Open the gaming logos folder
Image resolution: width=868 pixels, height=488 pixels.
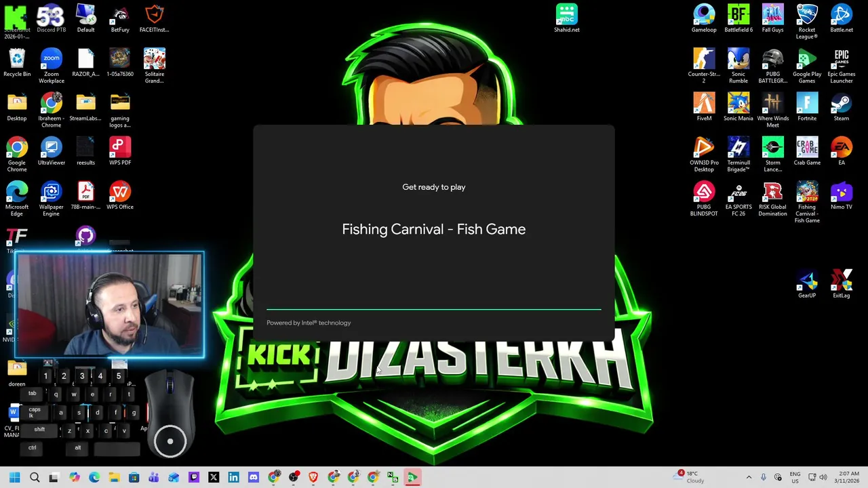tap(120, 110)
